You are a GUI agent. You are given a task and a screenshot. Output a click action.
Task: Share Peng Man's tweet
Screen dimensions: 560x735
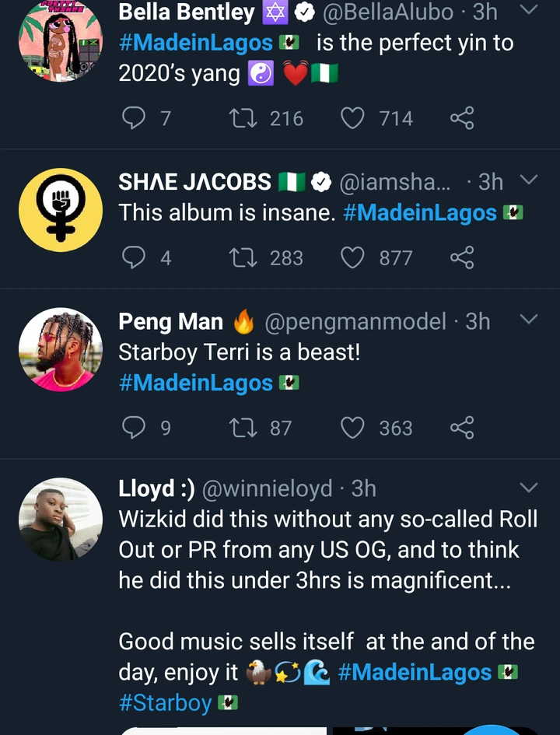tap(462, 428)
